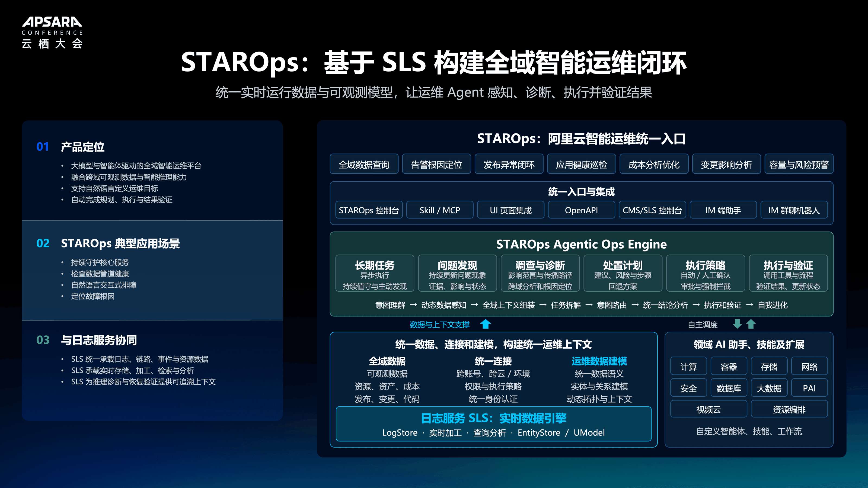The image size is (868, 488).
Task: Click the Apsara Conference logo
Action: [x=52, y=33]
